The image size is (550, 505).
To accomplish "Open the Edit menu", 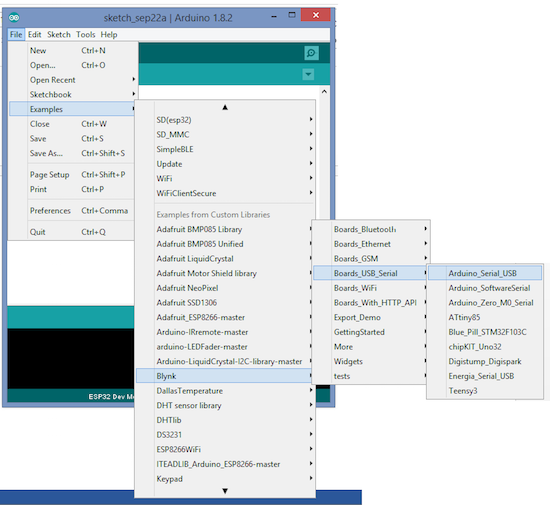I will 34,34.
